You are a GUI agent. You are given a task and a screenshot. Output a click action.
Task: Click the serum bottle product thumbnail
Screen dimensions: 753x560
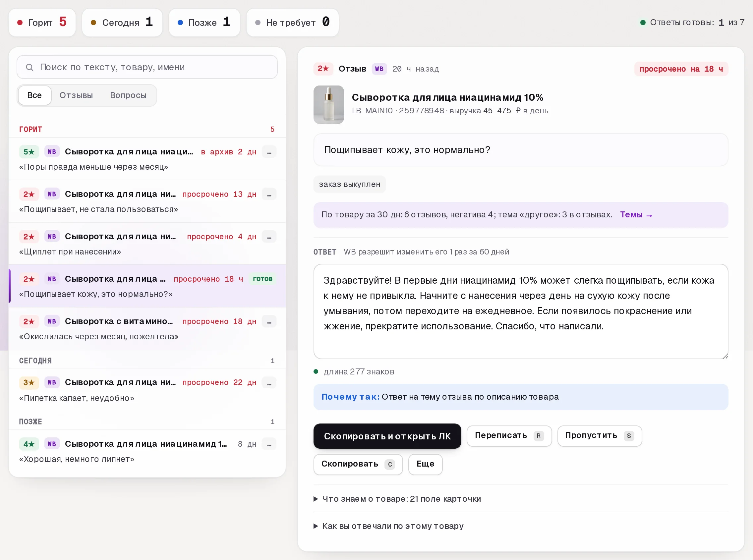[328, 105]
